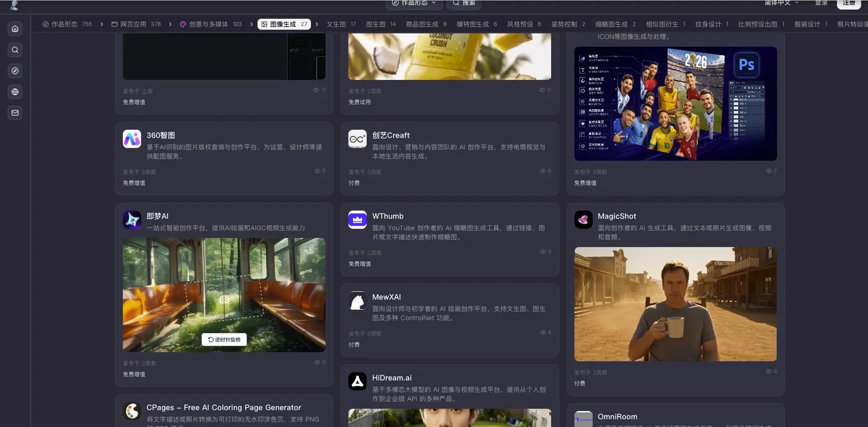Image resolution: width=868 pixels, height=427 pixels.
Task: Click the 逆时针旋转 button on the image
Action: pyautogui.click(x=224, y=340)
